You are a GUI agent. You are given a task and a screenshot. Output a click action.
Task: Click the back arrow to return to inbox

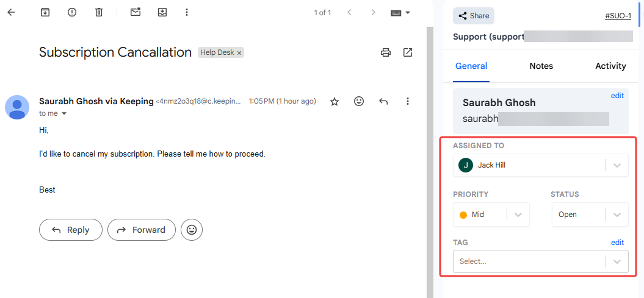click(x=11, y=12)
